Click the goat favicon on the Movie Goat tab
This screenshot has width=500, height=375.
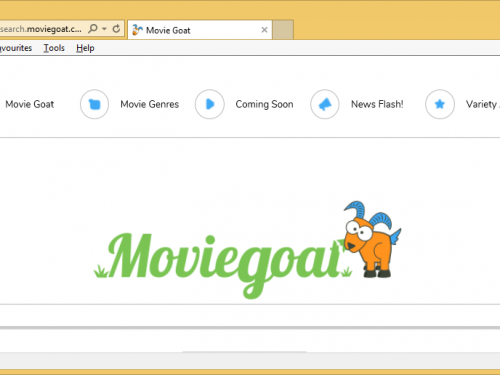tap(137, 30)
